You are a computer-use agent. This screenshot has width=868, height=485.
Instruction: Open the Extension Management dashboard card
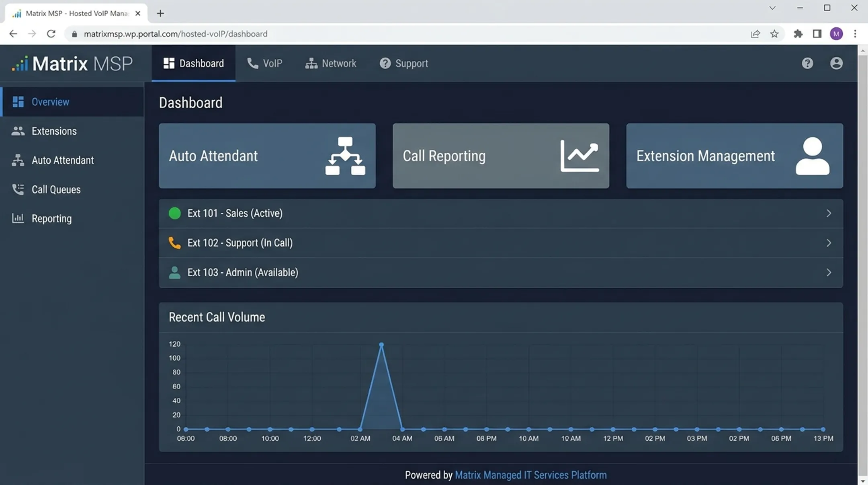point(735,156)
